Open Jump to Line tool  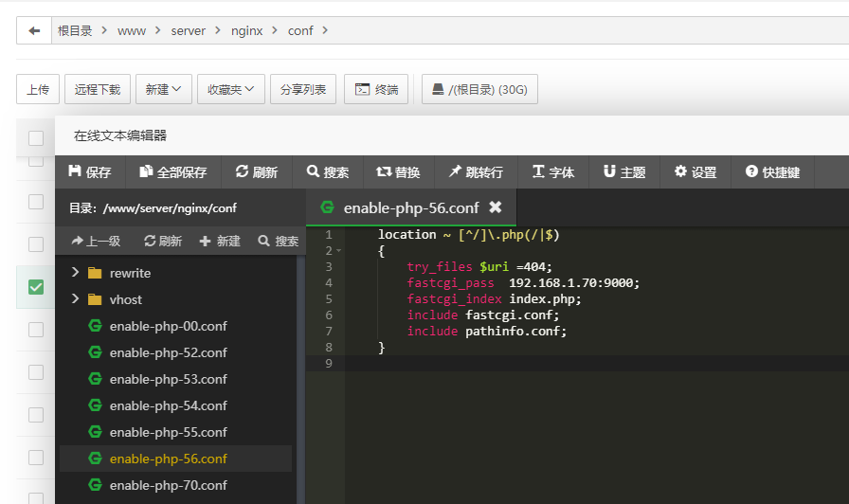(476, 172)
